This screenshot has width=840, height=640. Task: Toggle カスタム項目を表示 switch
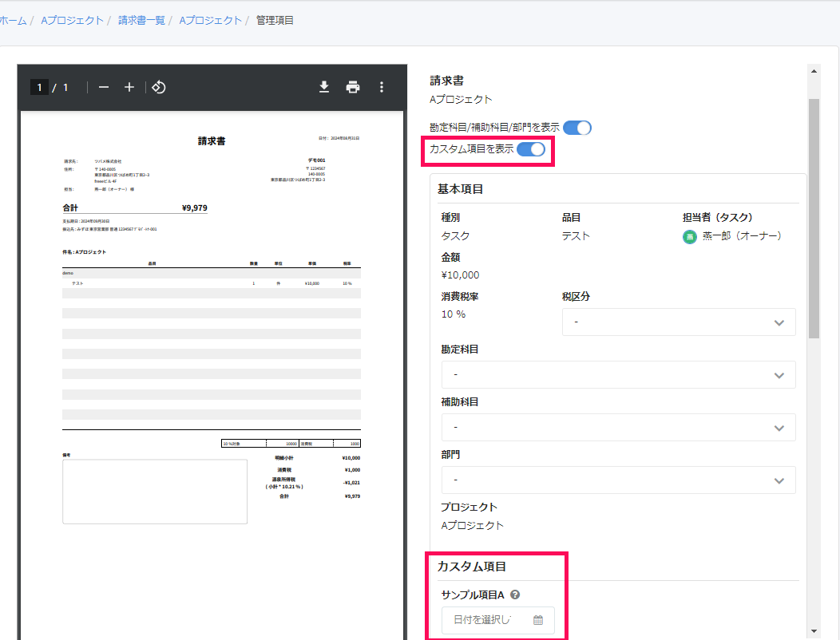click(x=531, y=149)
